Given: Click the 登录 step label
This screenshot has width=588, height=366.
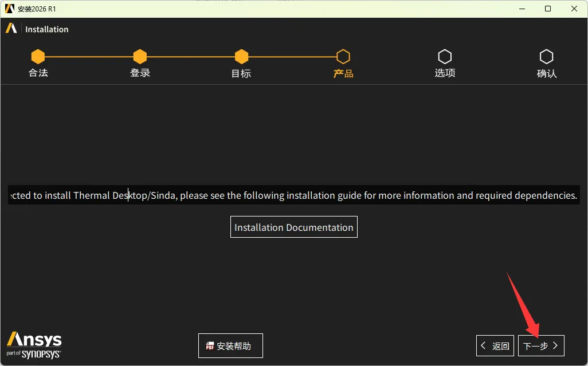Looking at the screenshot, I should 140,73.
